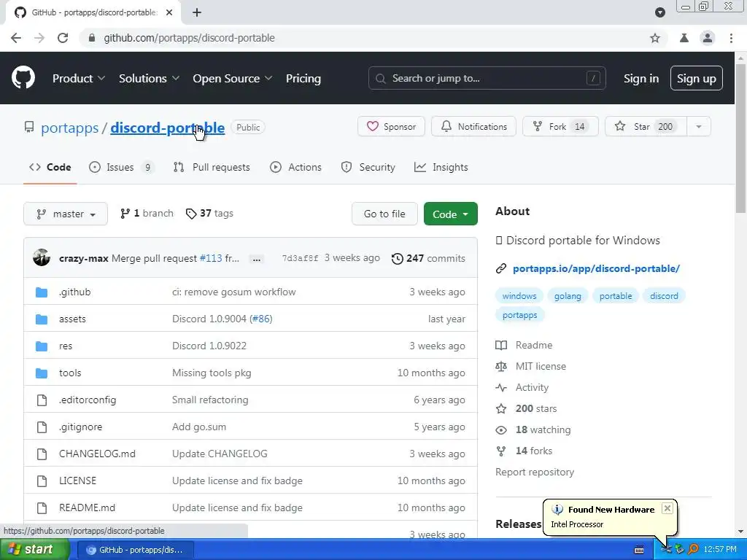
Task: Go back using browser back arrow
Action: [x=16, y=38]
